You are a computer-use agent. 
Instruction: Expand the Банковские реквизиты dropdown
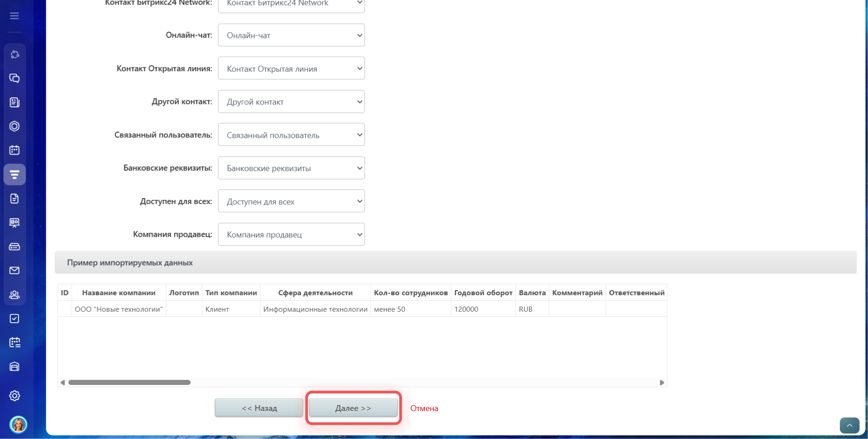291,168
